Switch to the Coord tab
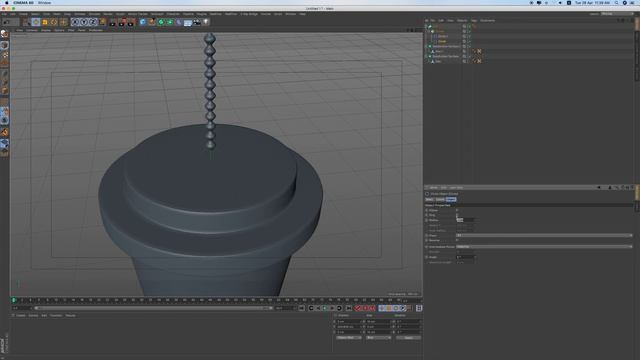The width and height of the screenshot is (640, 360). (440, 200)
